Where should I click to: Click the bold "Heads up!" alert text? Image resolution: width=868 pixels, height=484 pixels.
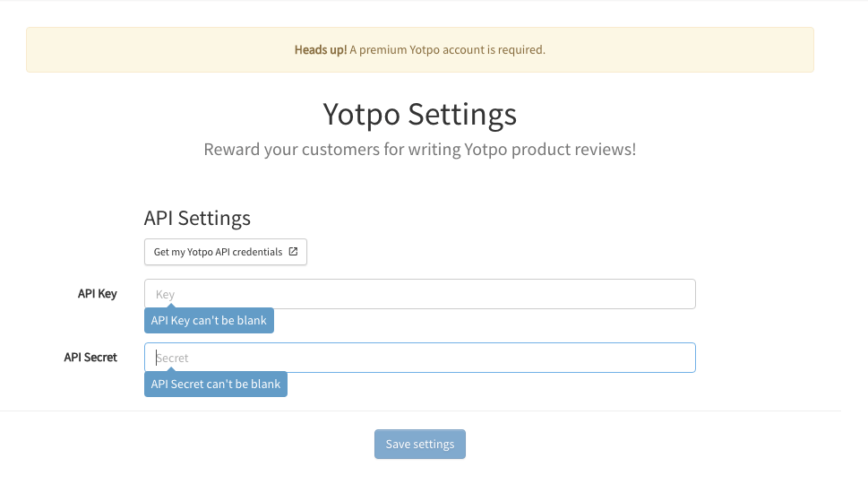coord(321,50)
